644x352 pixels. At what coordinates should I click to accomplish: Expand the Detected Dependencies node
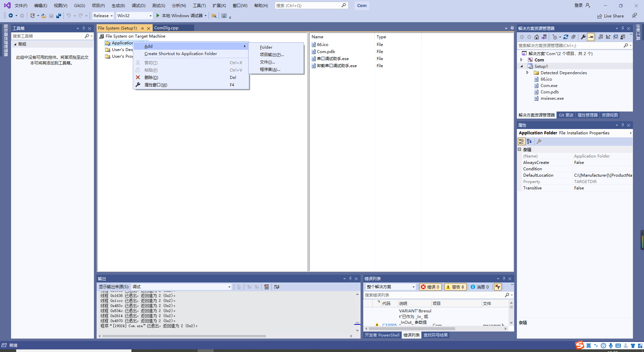point(528,73)
